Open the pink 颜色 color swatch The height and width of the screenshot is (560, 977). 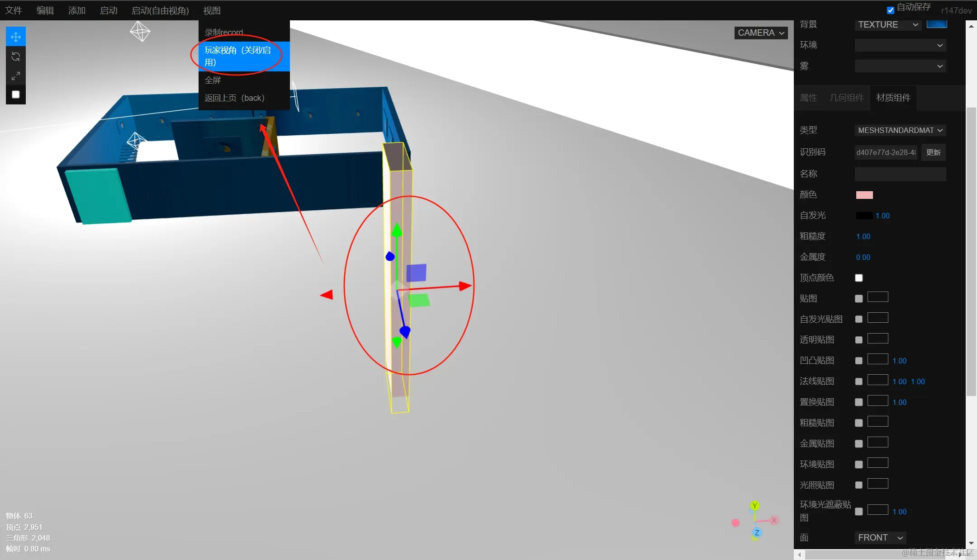click(864, 195)
